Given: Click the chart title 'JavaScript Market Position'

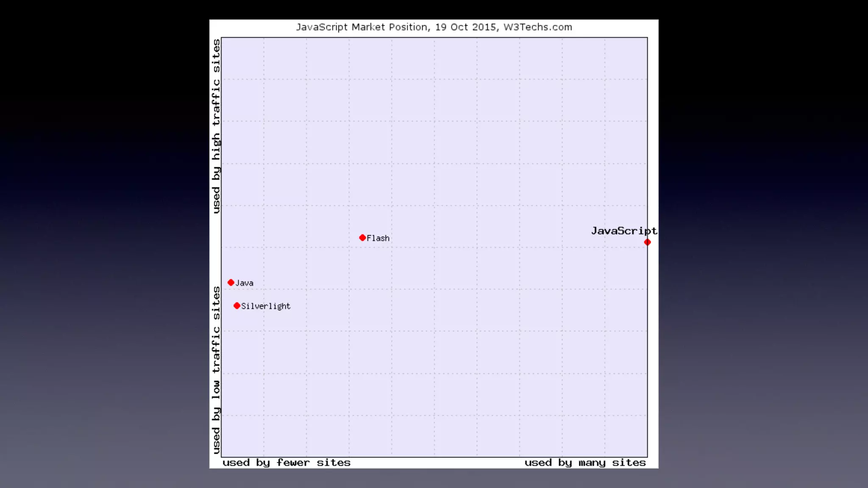Looking at the screenshot, I should 362,27.
